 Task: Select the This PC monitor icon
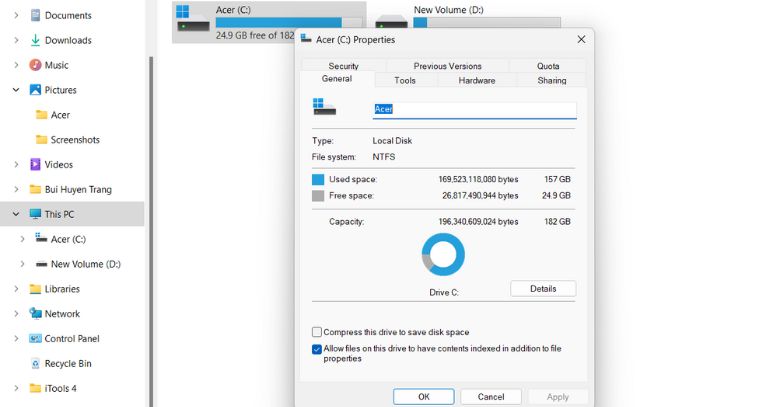click(x=35, y=214)
